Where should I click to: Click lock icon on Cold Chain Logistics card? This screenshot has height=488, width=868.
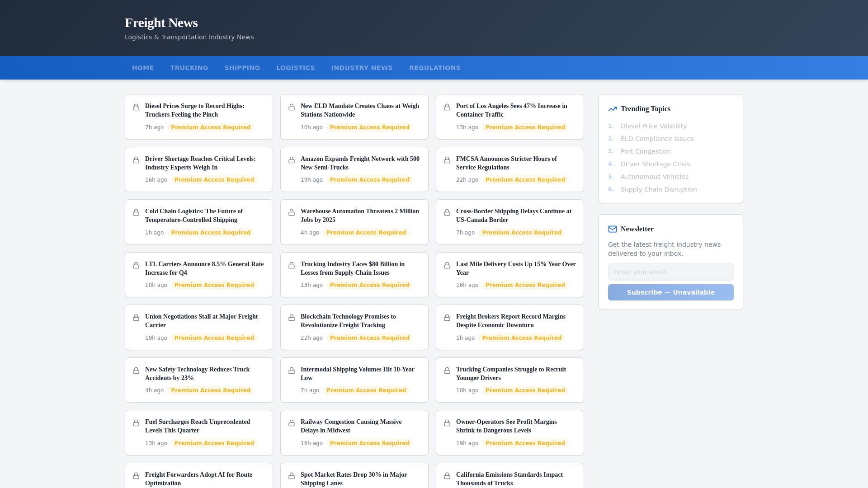click(x=136, y=212)
